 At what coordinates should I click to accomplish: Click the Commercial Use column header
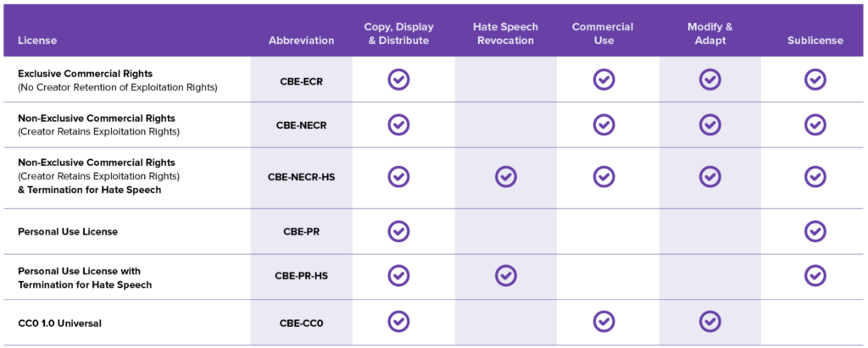(x=603, y=34)
